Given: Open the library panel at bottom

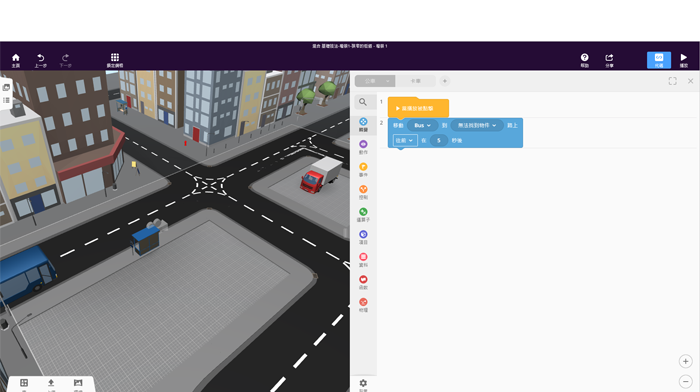Looking at the screenshot, I should pyautogui.click(x=24, y=384).
